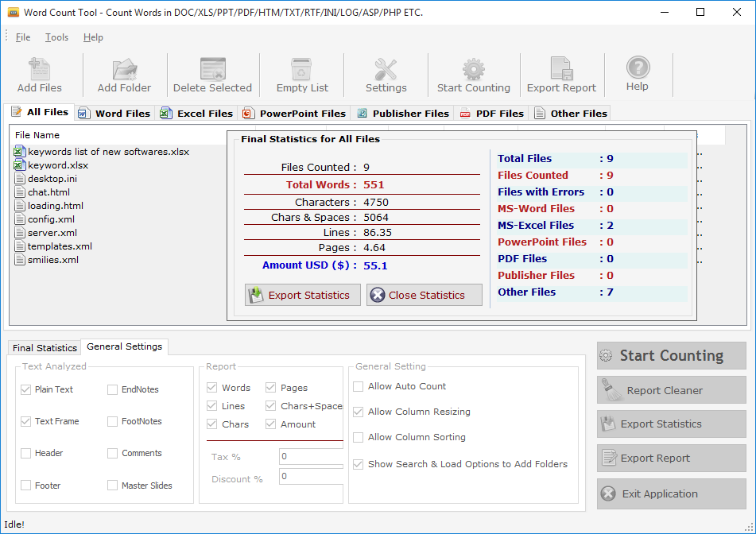The height and width of the screenshot is (534, 756).
Task: Enable the EndNotes checkbox
Action: pyautogui.click(x=112, y=389)
